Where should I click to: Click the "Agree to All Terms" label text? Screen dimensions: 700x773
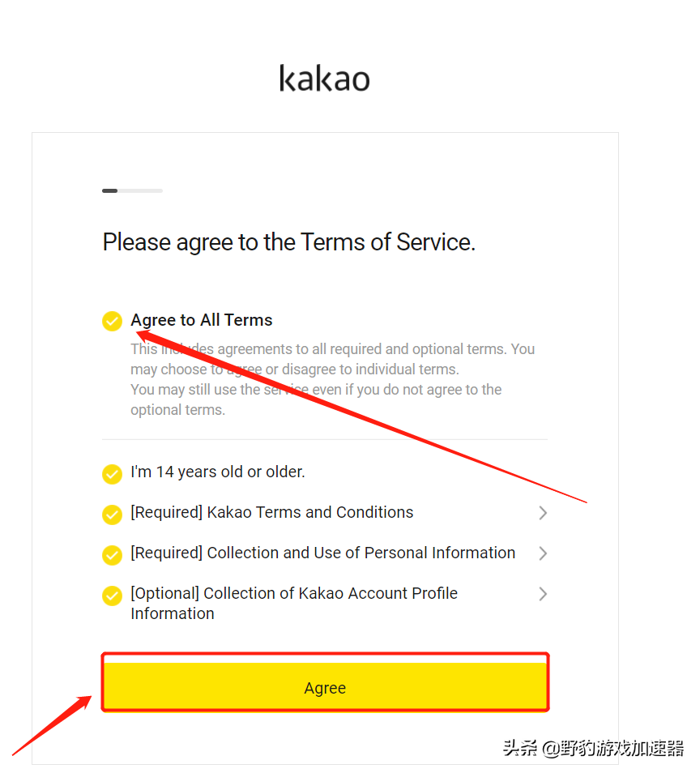coord(202,320)
